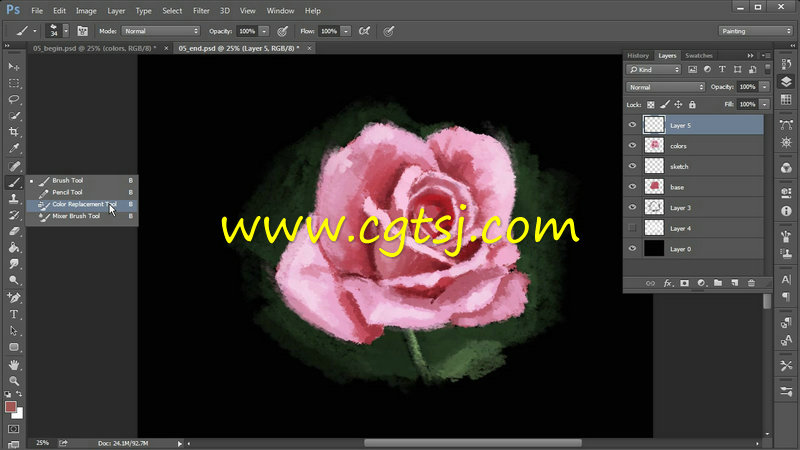Create a new layer via icon
The width and height of the screenshot is (800, 450).
coord(735,283)
